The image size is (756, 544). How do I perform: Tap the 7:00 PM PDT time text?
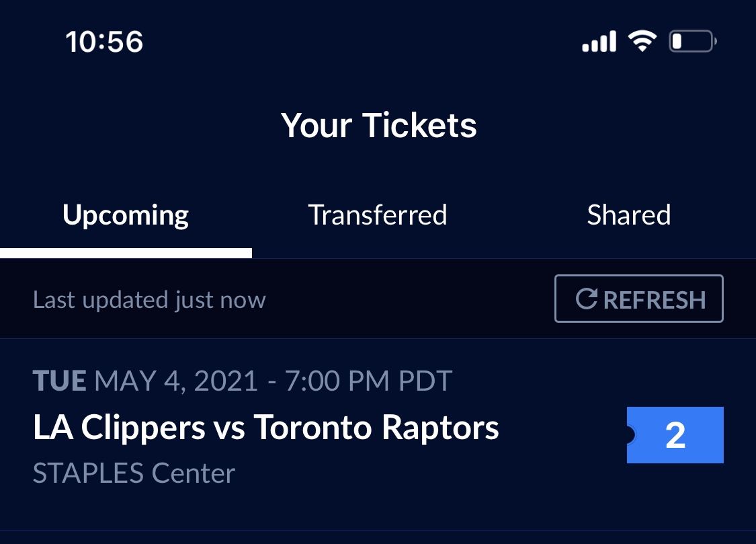pyautogui.click(x=368, y=381)
